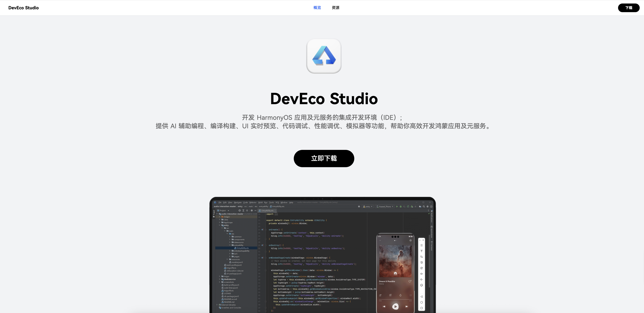The image size is (644, 313).
Task: Select the 概览 navigation tab
Action: 317,8
